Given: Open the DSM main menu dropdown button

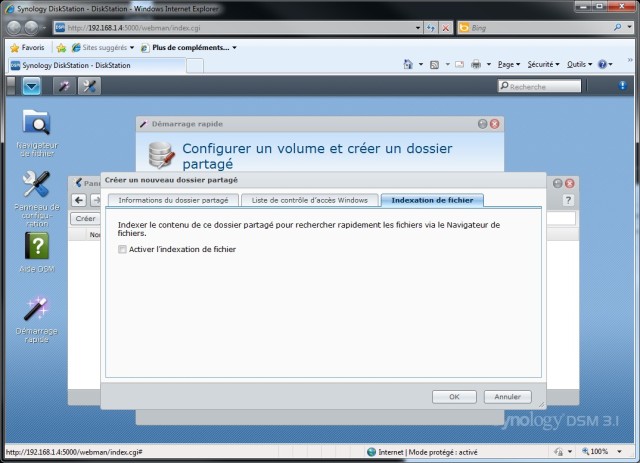Looking at the screenshot, I should tap(31, 86).
